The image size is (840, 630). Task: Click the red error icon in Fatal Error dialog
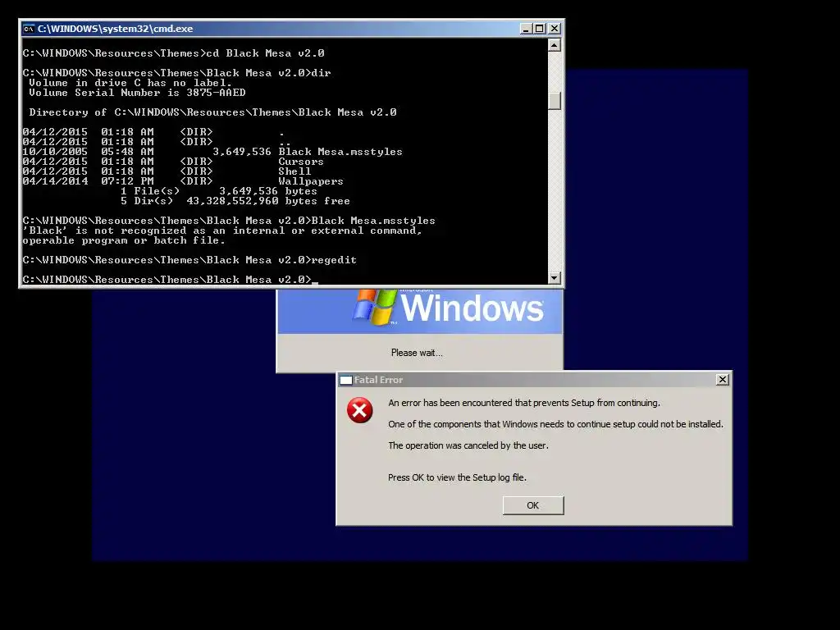(x=359, y=410)
